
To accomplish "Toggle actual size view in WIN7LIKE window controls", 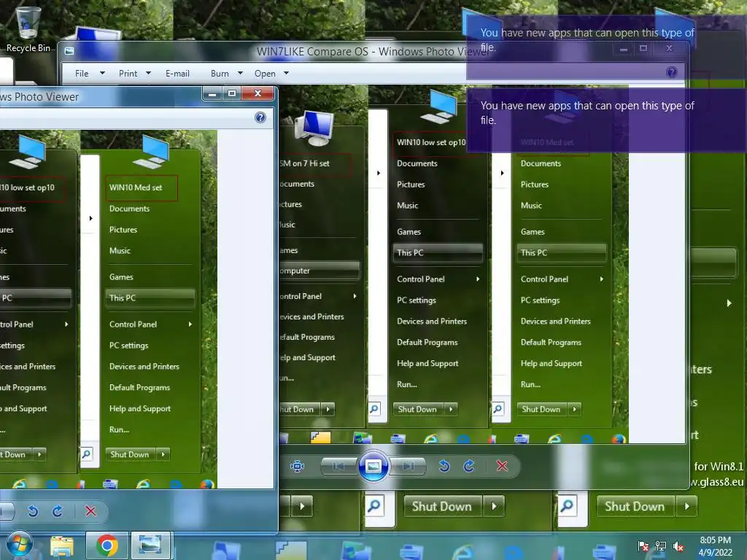I will (298, 466).
